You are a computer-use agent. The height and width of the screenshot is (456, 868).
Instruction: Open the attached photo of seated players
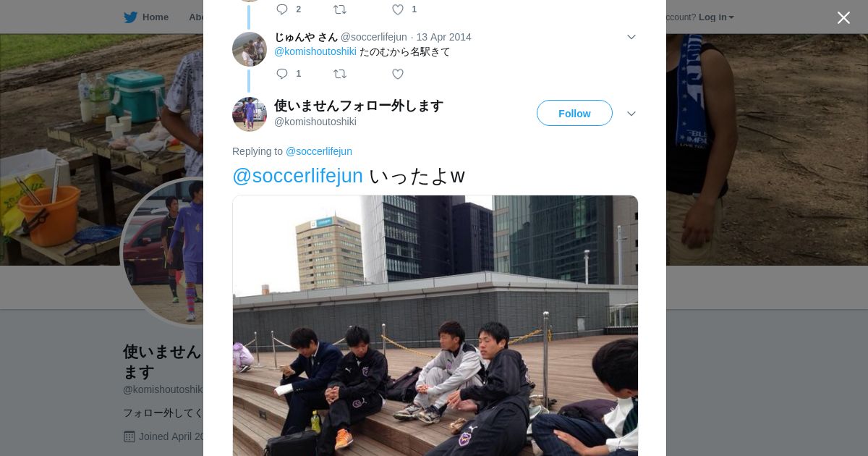[x=435, y=326]
